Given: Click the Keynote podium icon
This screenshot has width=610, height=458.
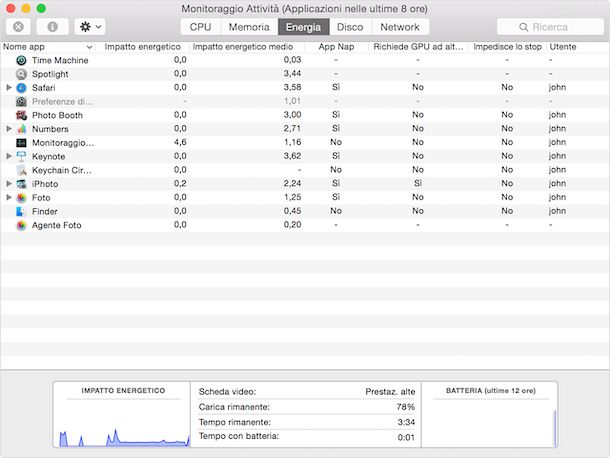Looking at the screenshot, I should [x=21, y=156].
